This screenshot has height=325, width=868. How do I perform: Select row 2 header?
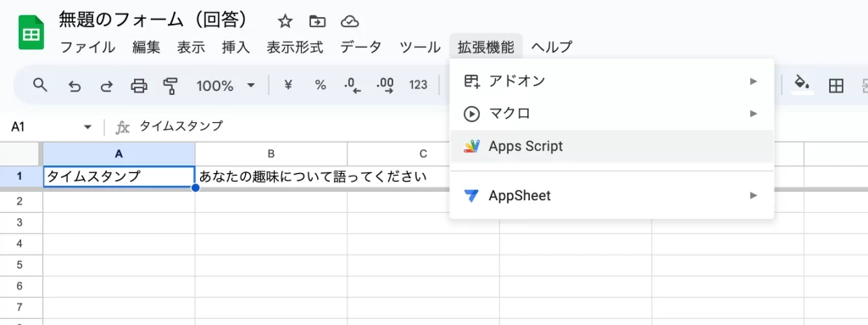(21, 201)
